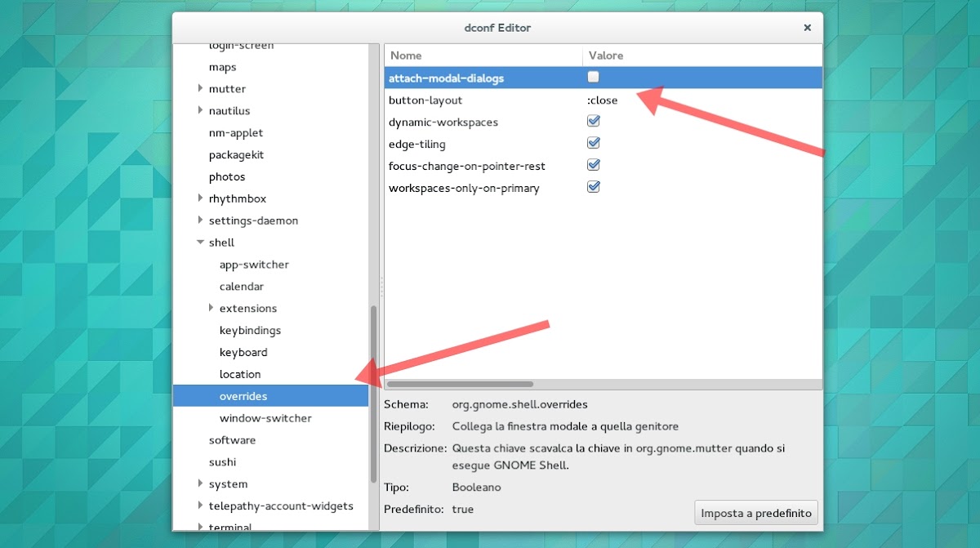Click the schema value org.gnome.shell.overrides

[520, 404]
